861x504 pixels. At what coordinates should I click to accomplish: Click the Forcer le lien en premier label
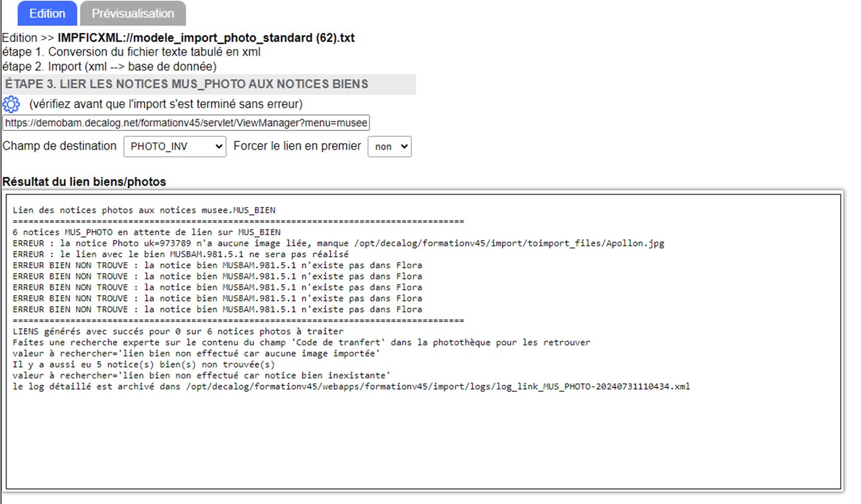click(x=297, y=146)
